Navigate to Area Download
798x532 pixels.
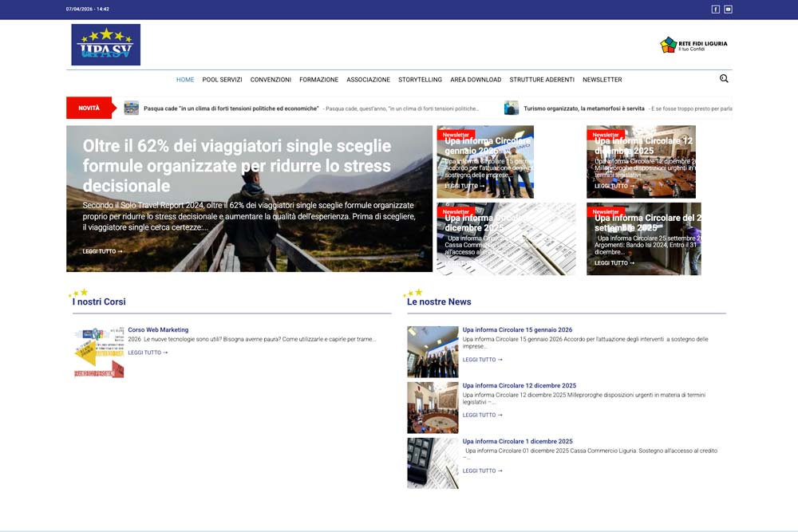pos(476,80)
